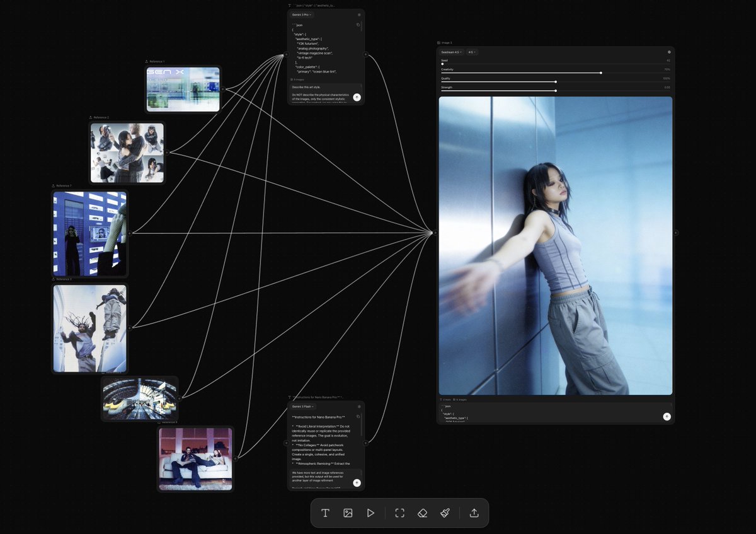
Task: Copy instructions text in Gemini 3 Flash node
Action: click(358, 417)
